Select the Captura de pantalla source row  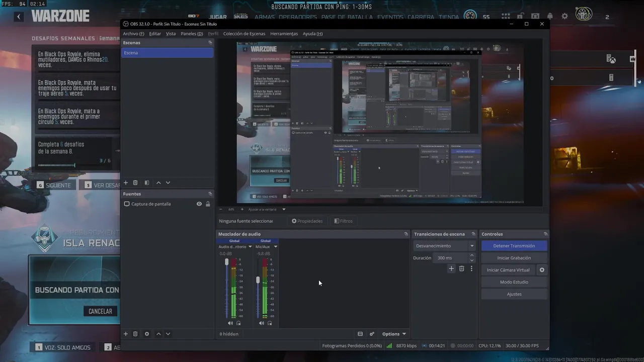(168, 204)
